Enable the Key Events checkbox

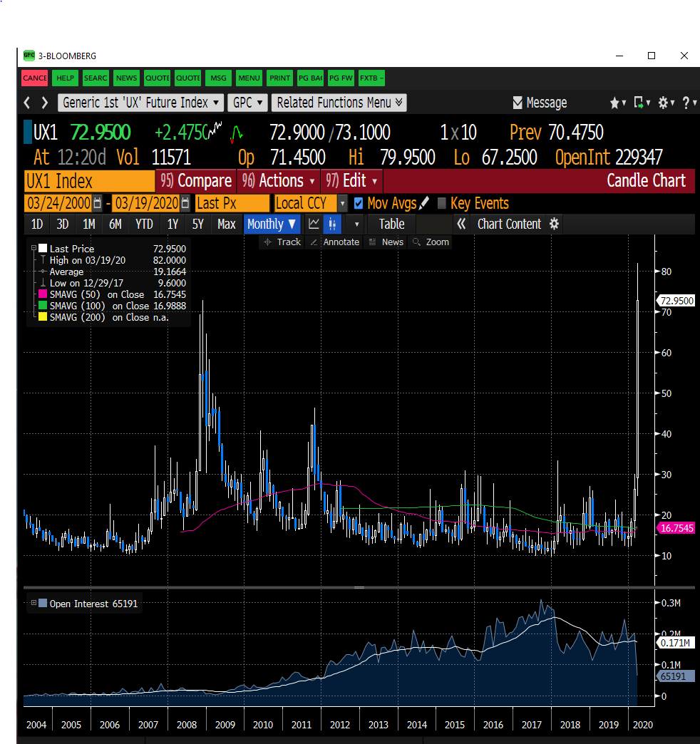tap(441, 204)
